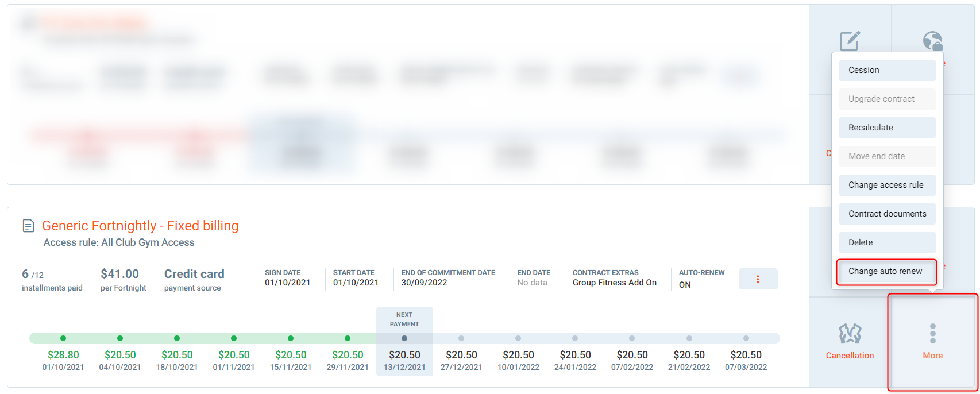The image size is (980, 394).
Task: Select the upcoming payment dated 27/12/2021
Action: (x=461, y=355)
